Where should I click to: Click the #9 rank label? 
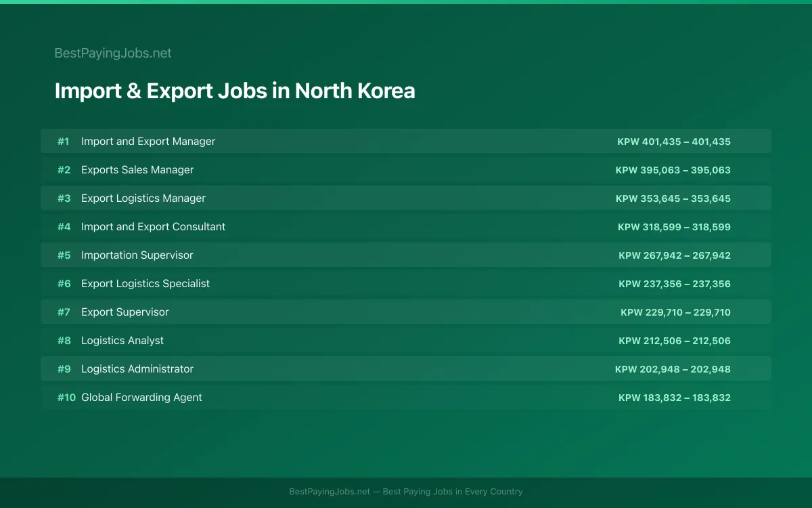[64, 369]
